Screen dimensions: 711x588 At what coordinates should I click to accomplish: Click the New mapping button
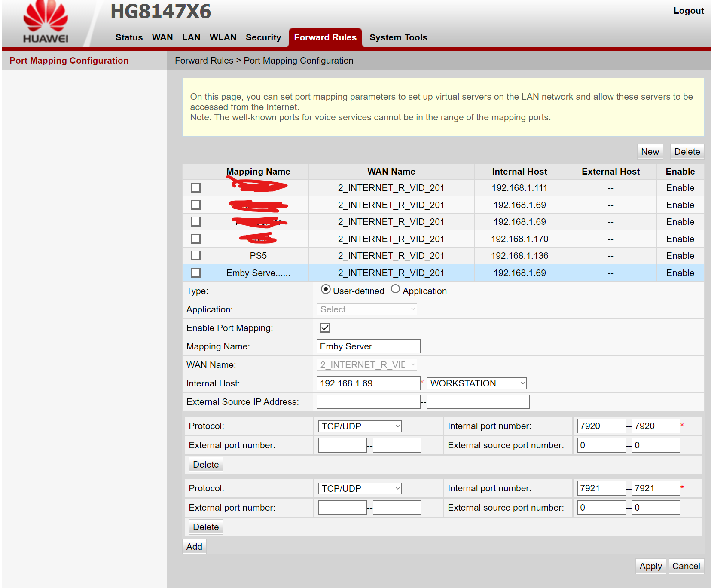point(650,152)
